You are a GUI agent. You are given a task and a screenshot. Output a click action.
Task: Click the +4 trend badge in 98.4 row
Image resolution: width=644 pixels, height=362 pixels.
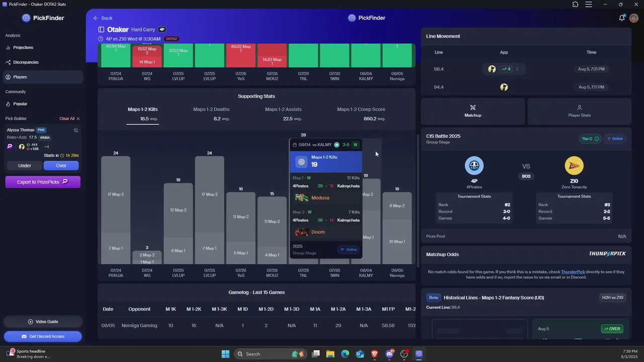tap(506, 69)
